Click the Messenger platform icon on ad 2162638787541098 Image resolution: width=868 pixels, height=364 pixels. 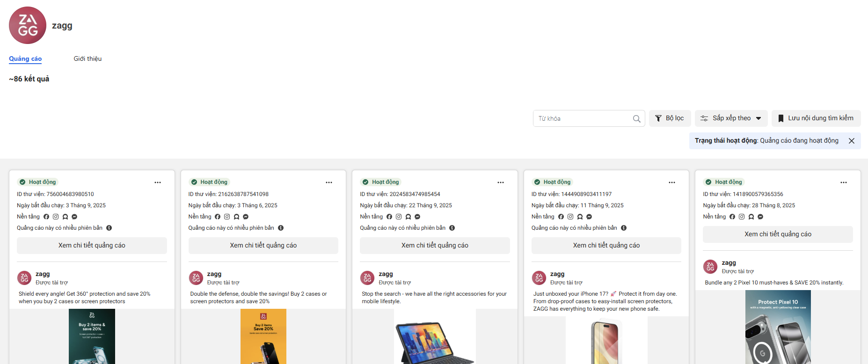[x=246, y=217]
